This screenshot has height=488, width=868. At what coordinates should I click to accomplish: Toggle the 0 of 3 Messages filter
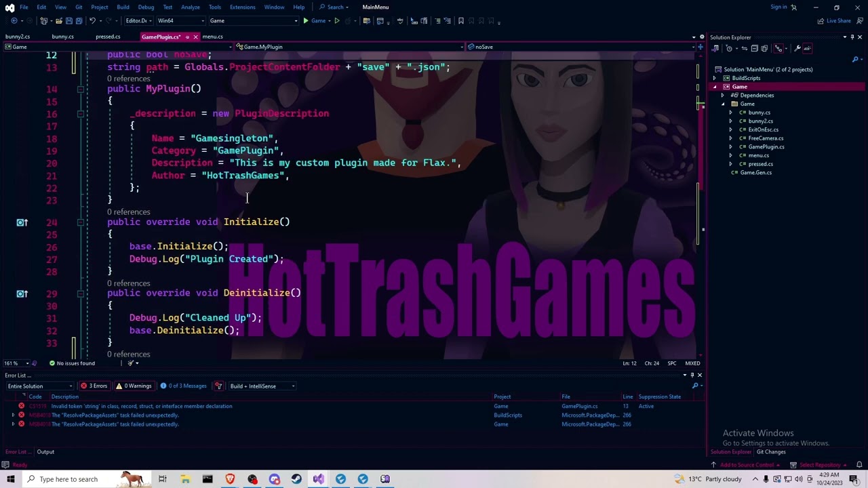184,386
